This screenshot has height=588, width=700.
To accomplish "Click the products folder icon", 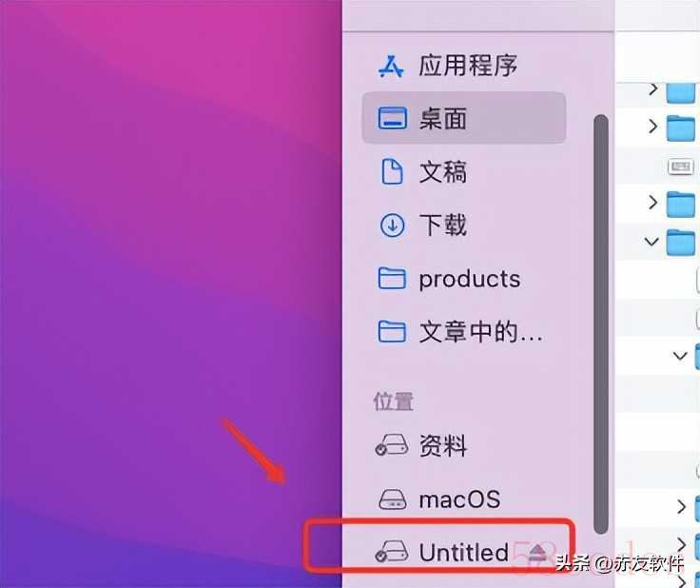I will pos(392,279).
